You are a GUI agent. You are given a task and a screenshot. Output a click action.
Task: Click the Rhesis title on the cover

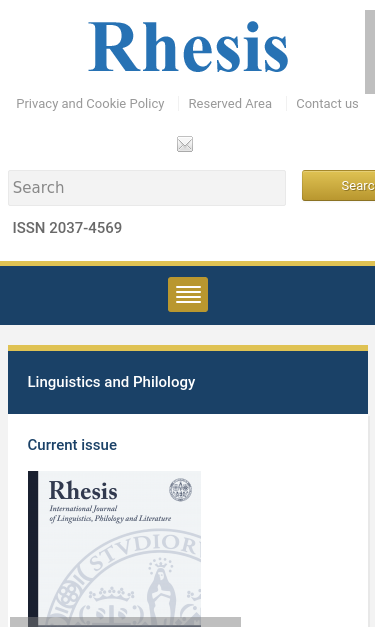pos(83,491)
